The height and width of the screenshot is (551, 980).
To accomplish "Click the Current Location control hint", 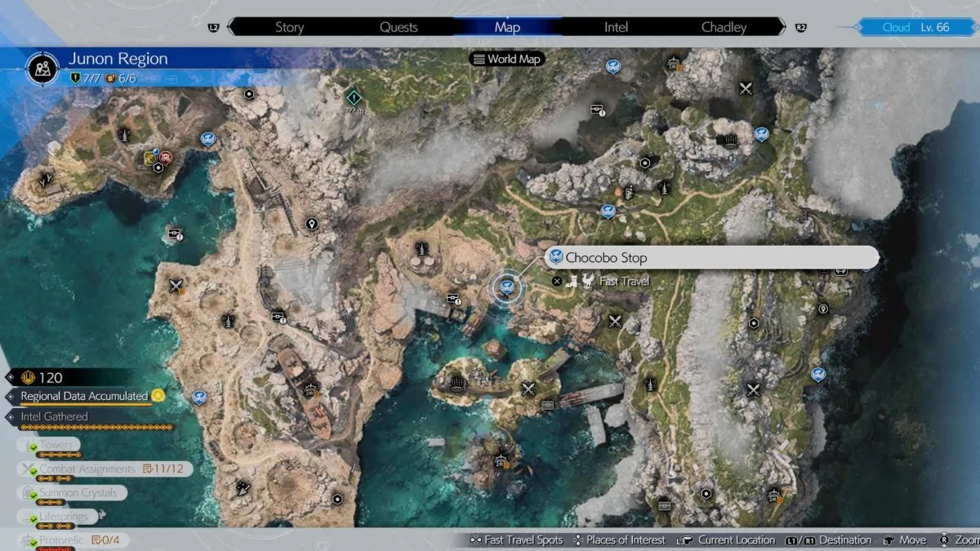I will click(x=725, y=540).
